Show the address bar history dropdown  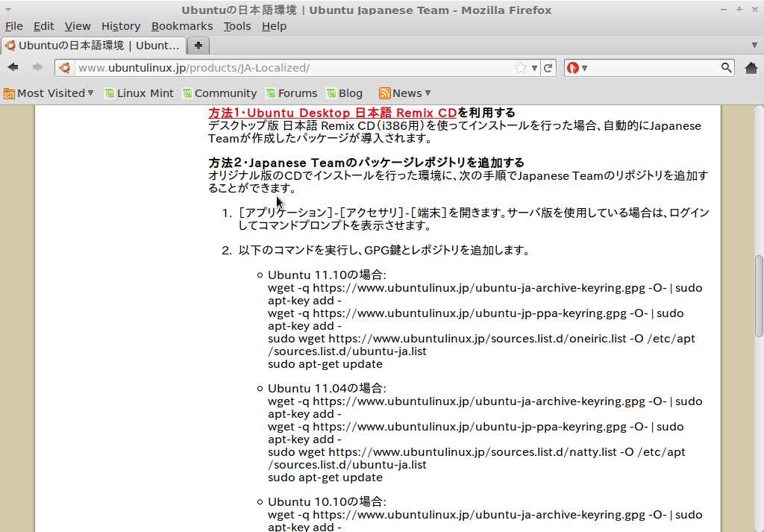534,68
